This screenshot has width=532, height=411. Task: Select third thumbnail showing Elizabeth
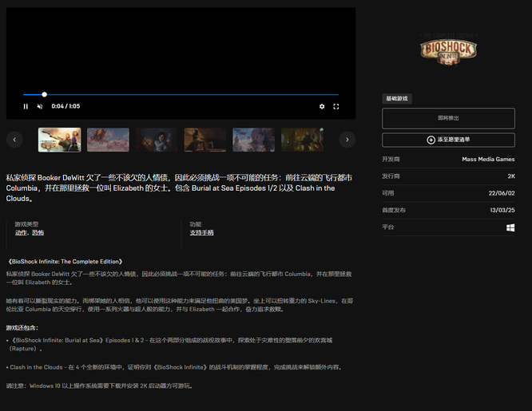157,140
